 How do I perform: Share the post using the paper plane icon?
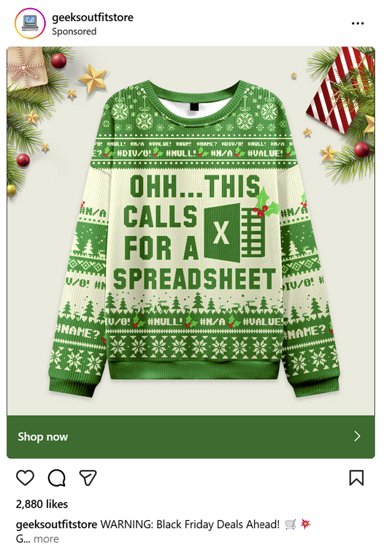click(x=88, y=477)
